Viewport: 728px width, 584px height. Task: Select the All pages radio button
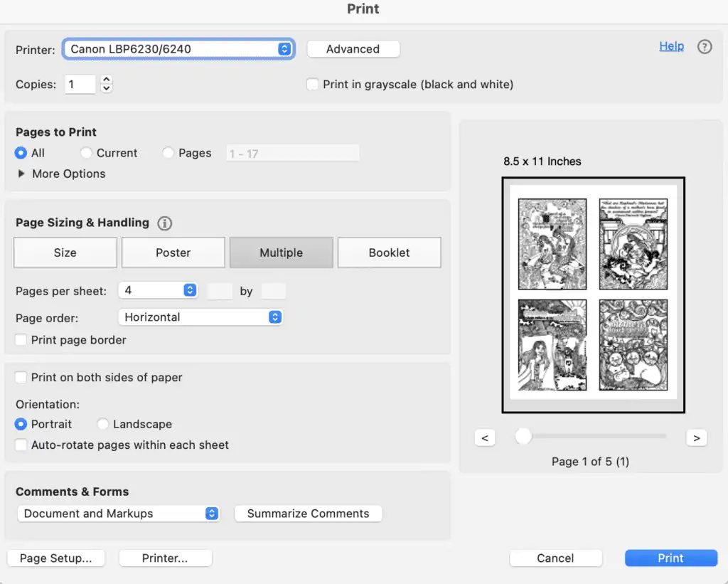pos(21,153)
